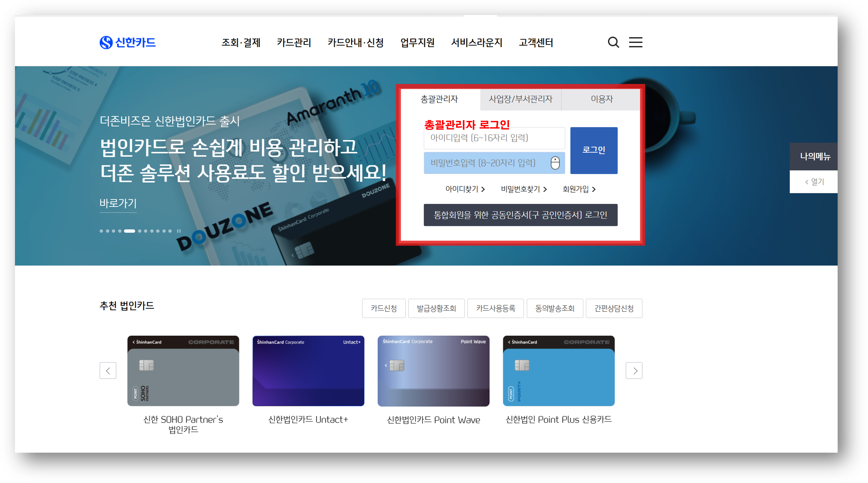Select 신한법인카드 Untact+ card thumbnail

click(308, 370)
